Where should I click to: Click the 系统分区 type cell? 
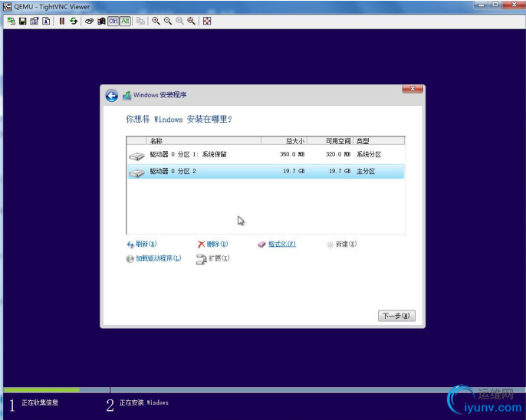click(x=369, y=155)
